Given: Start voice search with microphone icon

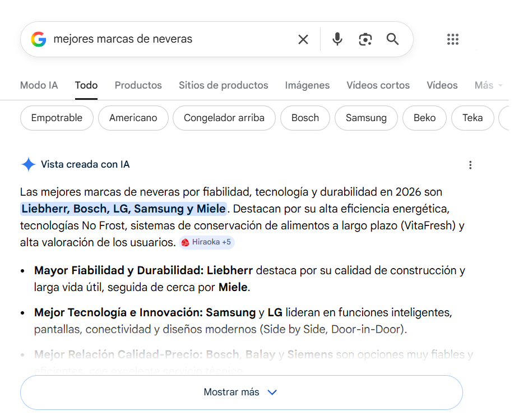Looking at the screenshot, I should coord(337,39).
